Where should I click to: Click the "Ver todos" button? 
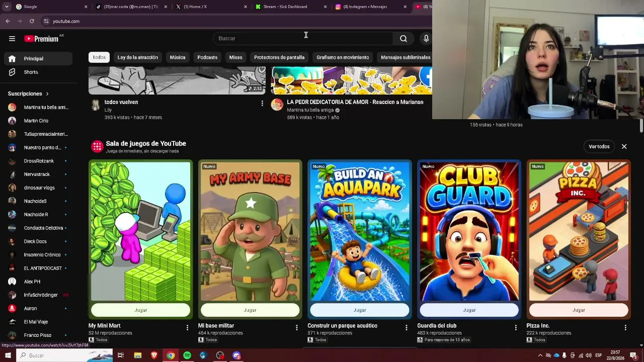tap(599, 146)
